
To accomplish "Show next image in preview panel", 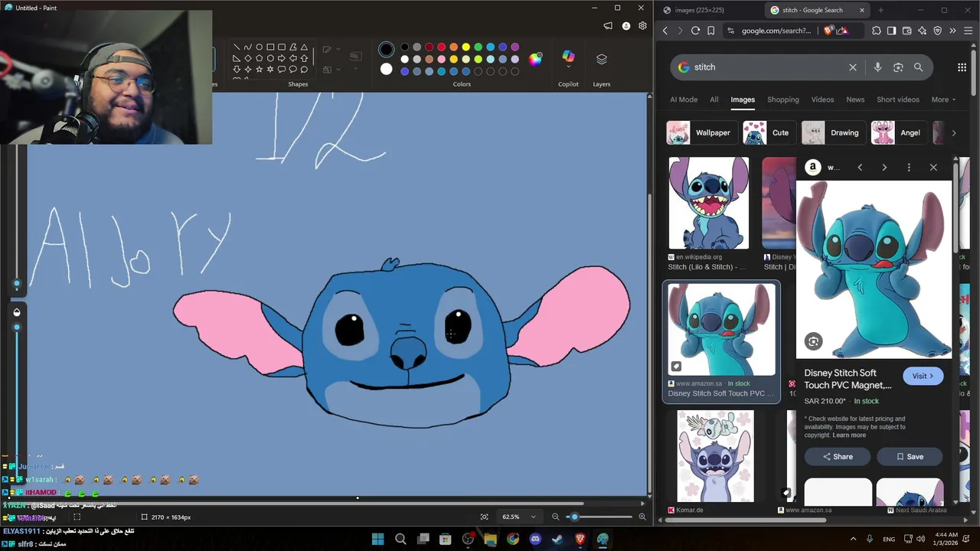I will coord(884,168).
